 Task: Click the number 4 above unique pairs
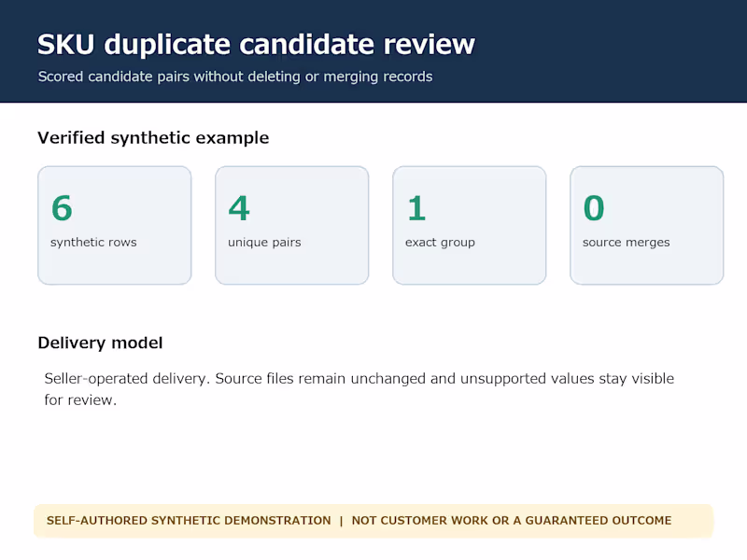239,208
